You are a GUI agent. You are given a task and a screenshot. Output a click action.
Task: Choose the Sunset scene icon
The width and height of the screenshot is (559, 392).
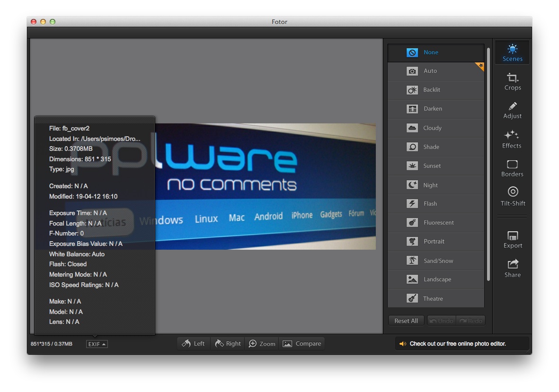[x=412, y=166]
